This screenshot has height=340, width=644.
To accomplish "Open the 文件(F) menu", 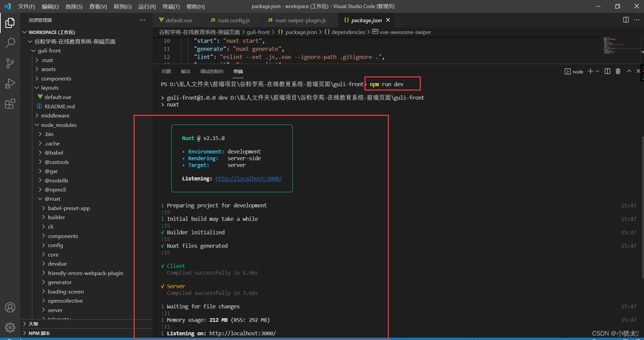I will pyautogui.click(x=26, y=6).
